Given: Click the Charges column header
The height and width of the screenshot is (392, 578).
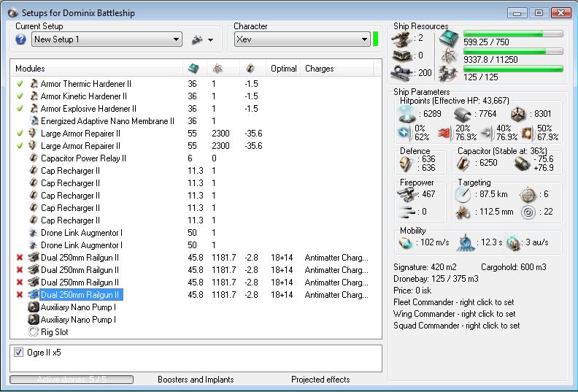Looking at the screenshot, I should coord(319,69).
